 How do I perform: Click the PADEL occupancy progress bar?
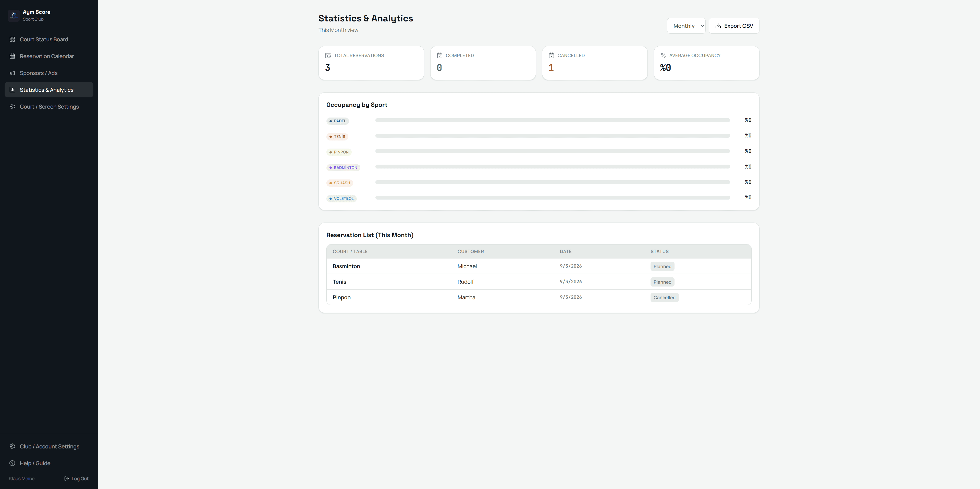pyautogui.click(x=552, y=120)
